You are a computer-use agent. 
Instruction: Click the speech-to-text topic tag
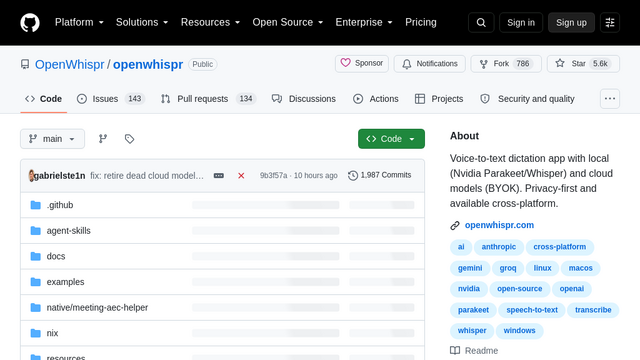(x=532, y=310)
